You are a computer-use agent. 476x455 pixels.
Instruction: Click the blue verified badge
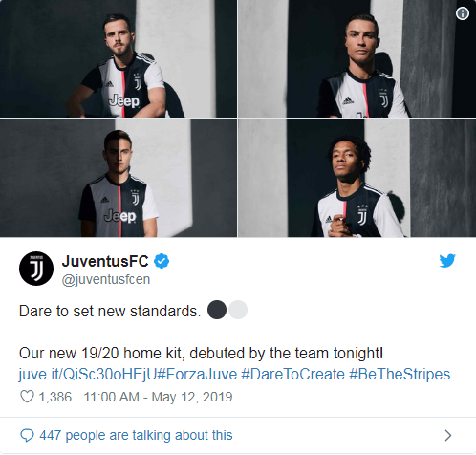[162, 261]
